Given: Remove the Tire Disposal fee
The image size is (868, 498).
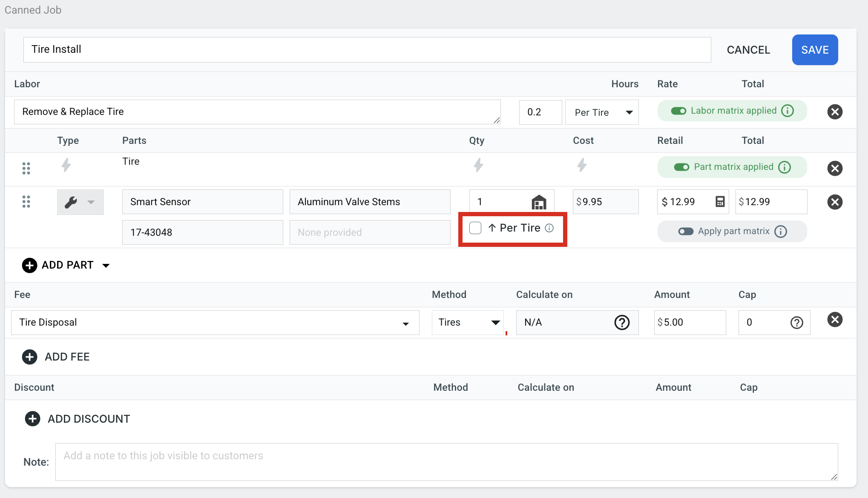Looking at the screenshot, I should coord(835,320).
